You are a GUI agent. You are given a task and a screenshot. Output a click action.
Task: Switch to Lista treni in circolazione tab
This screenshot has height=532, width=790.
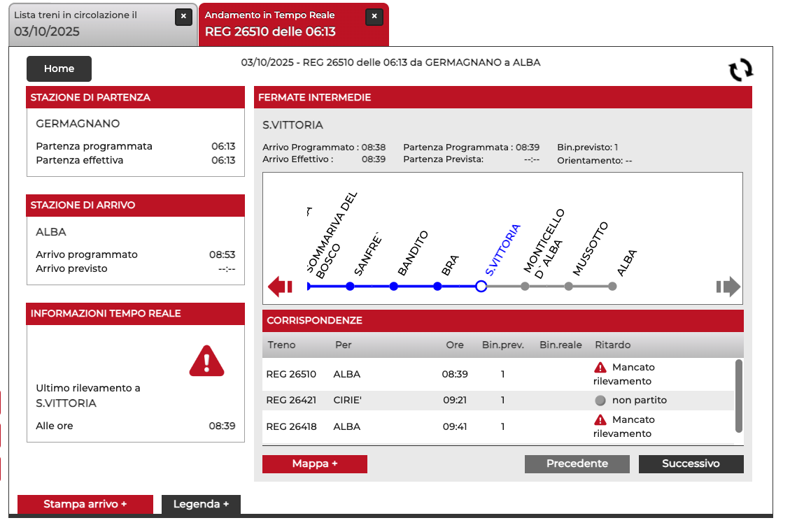(x=91, y=24)
